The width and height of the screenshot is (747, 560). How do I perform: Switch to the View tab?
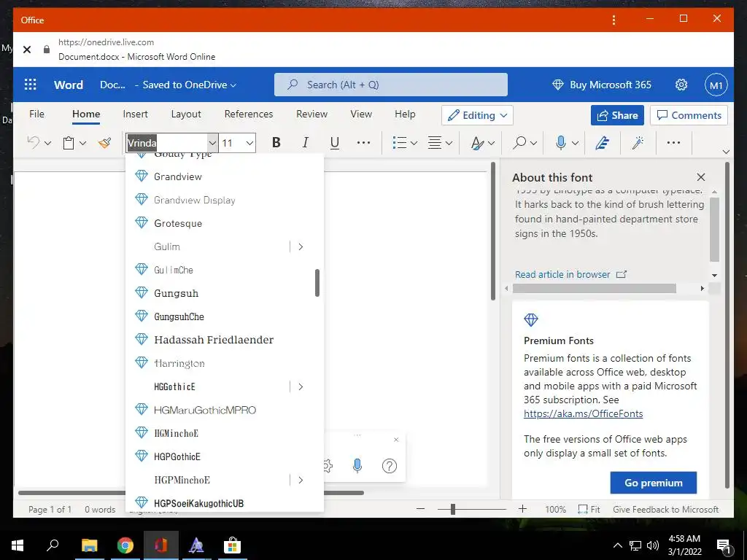click(361, 114)
